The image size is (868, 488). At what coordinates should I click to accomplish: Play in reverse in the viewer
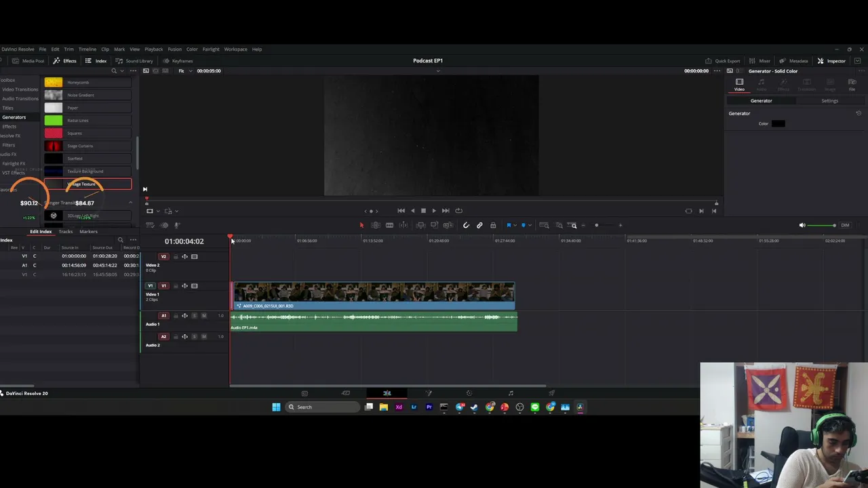412,211
